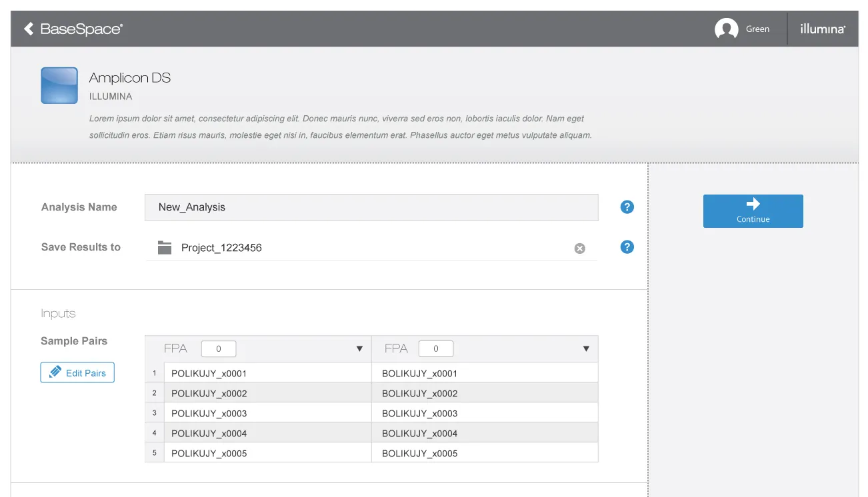Click the Edit Pairs button
This screenshot has height=497, width=868.
tap(77, 372)
